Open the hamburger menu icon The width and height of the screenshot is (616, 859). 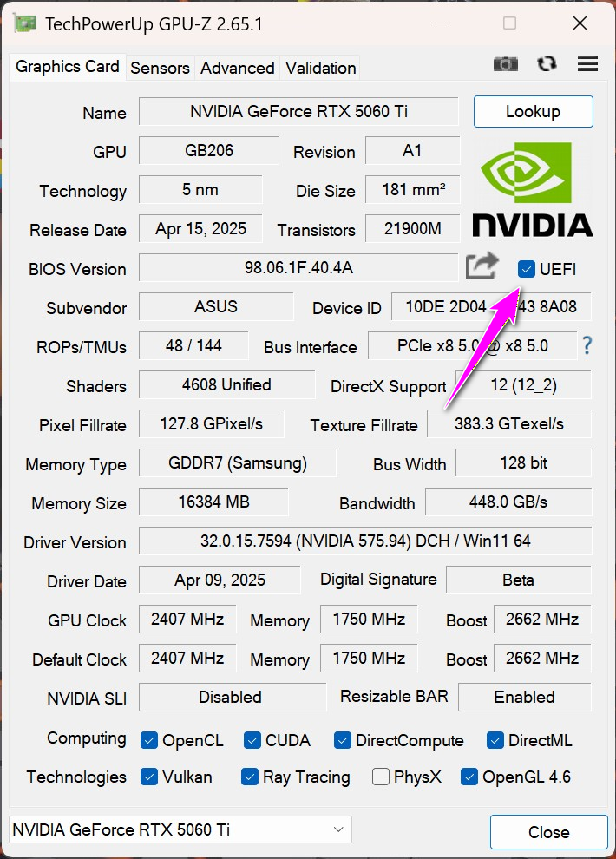click(x=587, y=63)
